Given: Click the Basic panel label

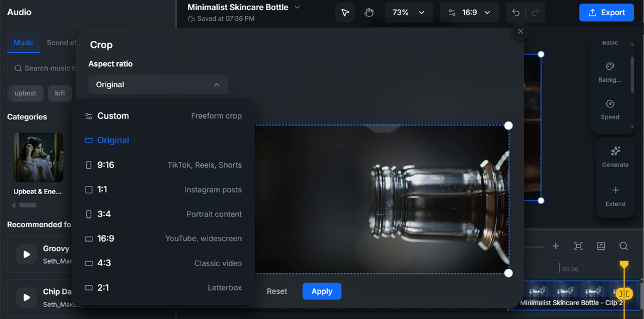Looking at the screenshot, I should tap(610, 43).
